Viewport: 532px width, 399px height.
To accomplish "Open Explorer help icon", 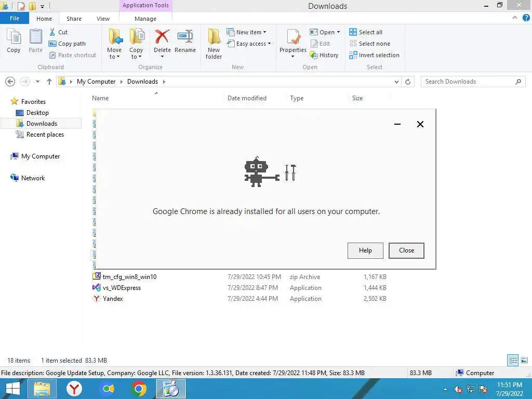I will [526, 18].
